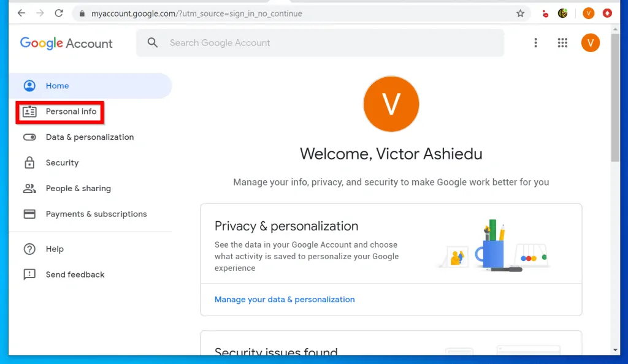This screenshot has height=364, width=628.
Task: Click the padlock site info icon
Action: 82,13
